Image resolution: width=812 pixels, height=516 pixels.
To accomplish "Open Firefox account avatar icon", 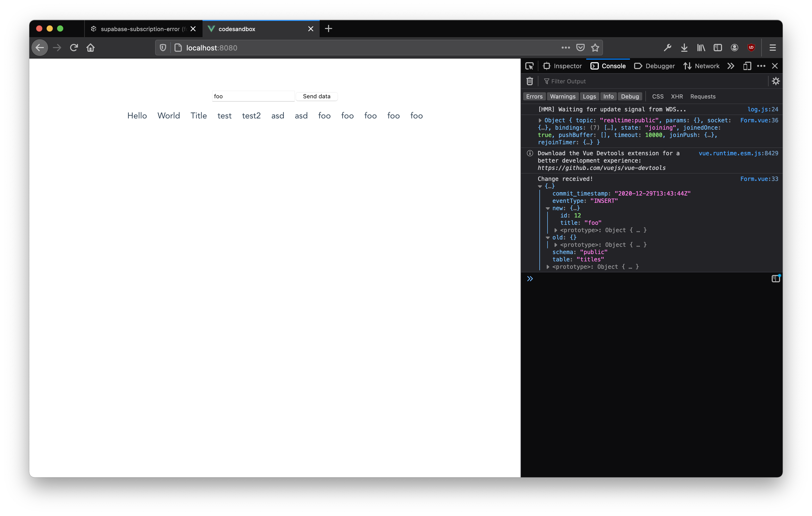I will (x=735, y=48).
